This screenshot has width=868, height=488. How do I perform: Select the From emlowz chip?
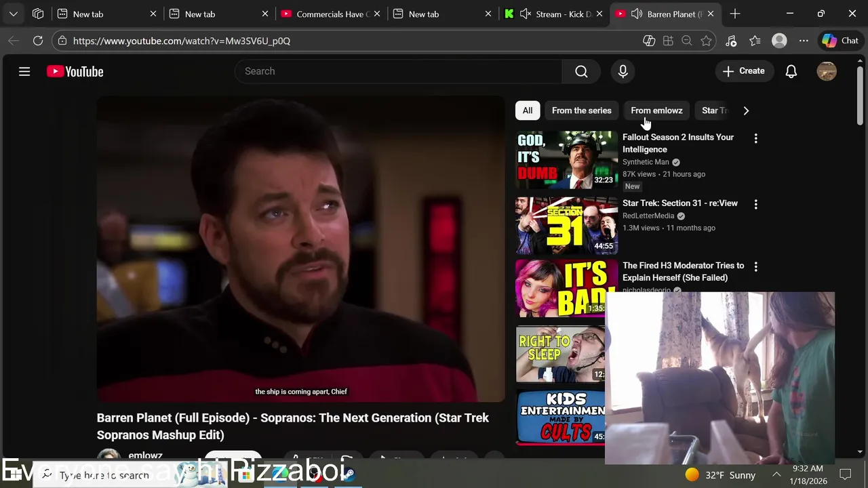tap(656, 110)
